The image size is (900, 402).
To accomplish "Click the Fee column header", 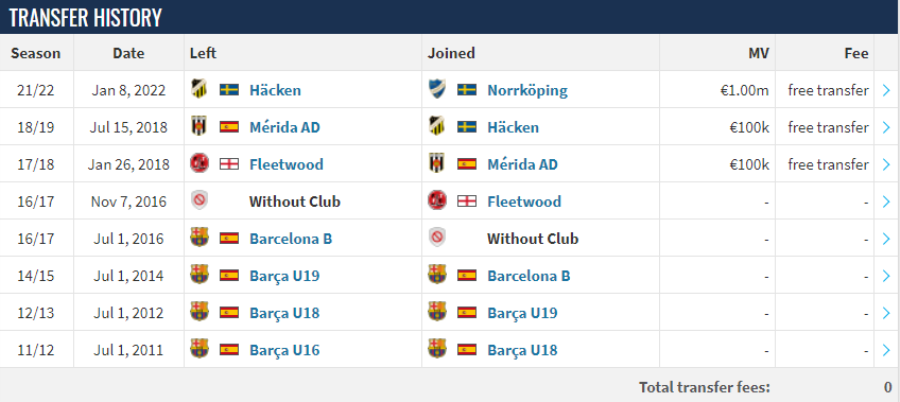I will click(856, 53).
